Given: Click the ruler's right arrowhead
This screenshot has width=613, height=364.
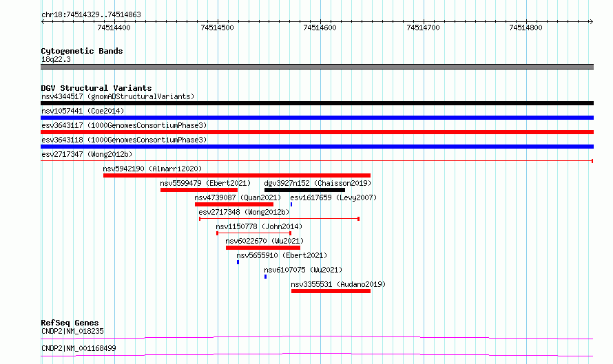Looking at the screenshot, I should (x=591, y=22).
